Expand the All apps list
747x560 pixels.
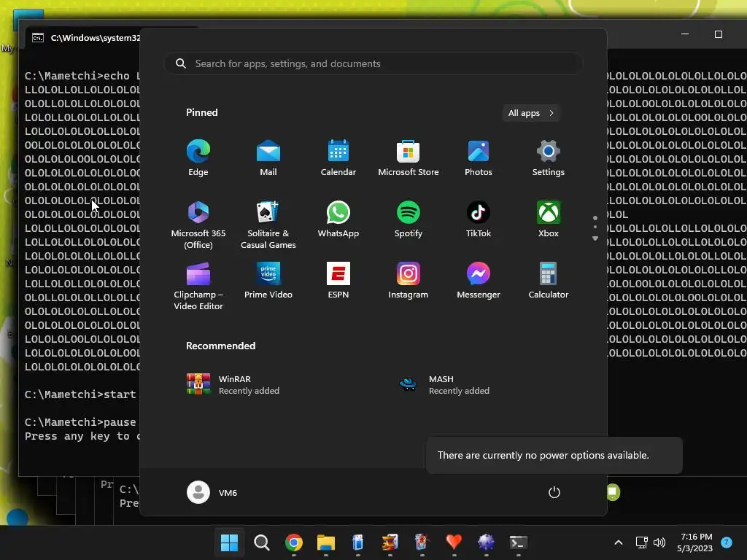coord(531,113)
